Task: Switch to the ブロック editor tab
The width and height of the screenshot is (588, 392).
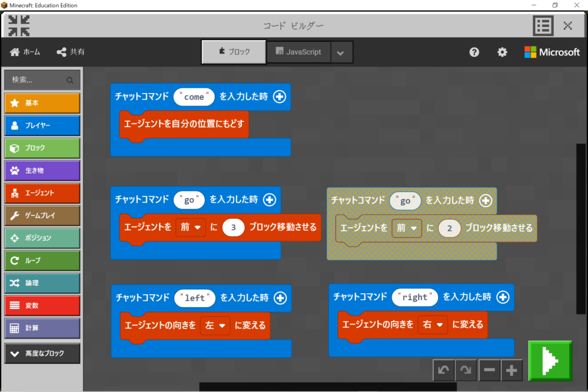Action: click(234, 52)
